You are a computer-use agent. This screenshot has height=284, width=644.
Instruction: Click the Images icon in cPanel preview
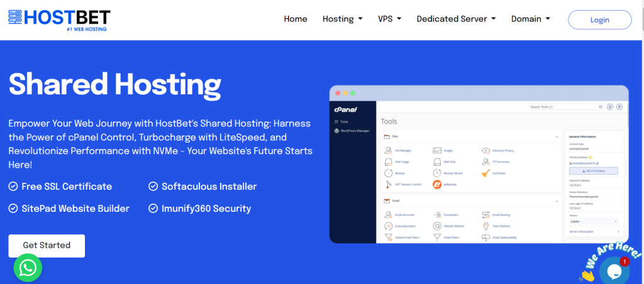pos(437,151)
